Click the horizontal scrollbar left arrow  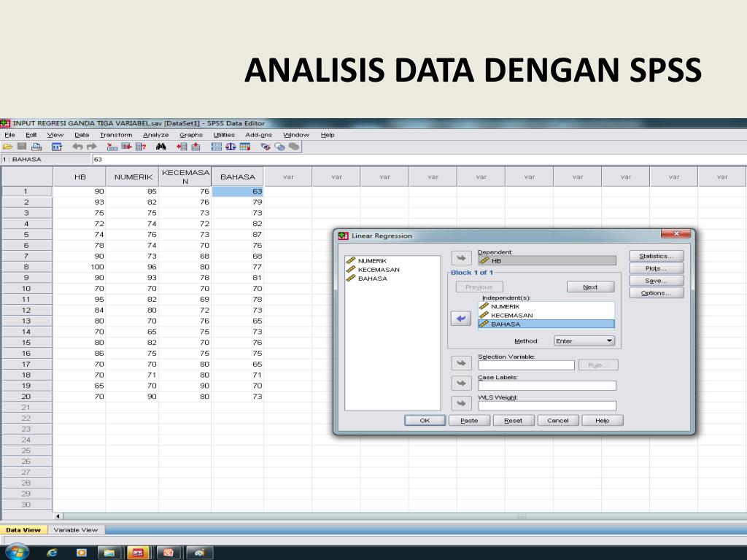(58, 516)
